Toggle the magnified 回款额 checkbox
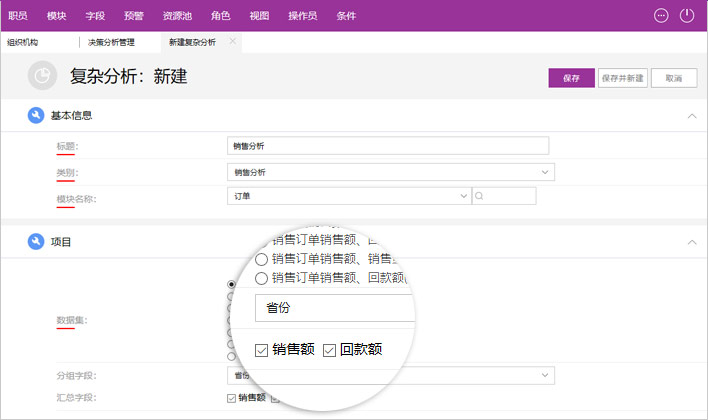 (x=329, y=350)
